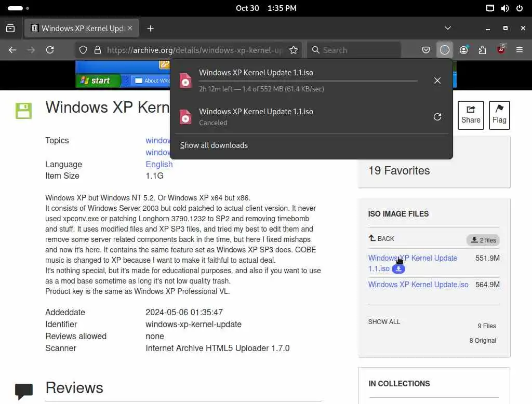Show all downloads
532x404 pixels.
(214, 145)
